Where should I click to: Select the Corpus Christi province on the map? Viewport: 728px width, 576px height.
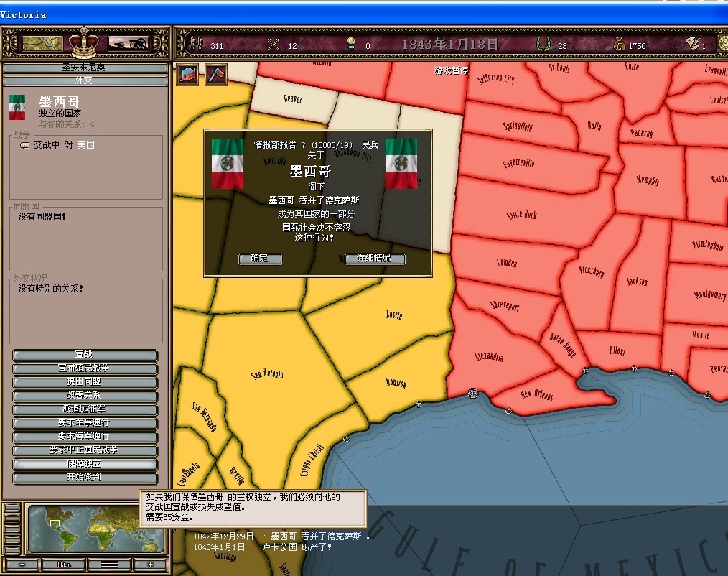(312, 460)
